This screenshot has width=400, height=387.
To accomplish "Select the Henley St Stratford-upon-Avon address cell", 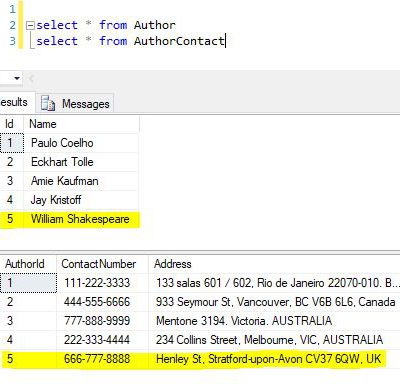I will pyautogui.click(x=274, y=359).
